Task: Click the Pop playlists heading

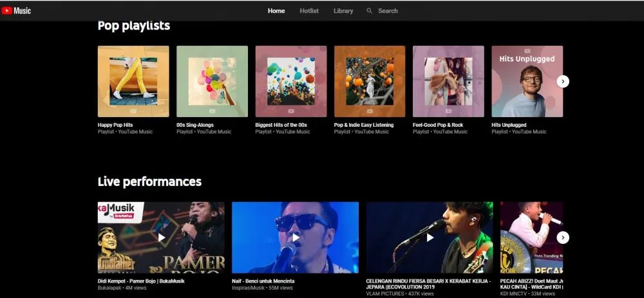Action: pos(134,26)
